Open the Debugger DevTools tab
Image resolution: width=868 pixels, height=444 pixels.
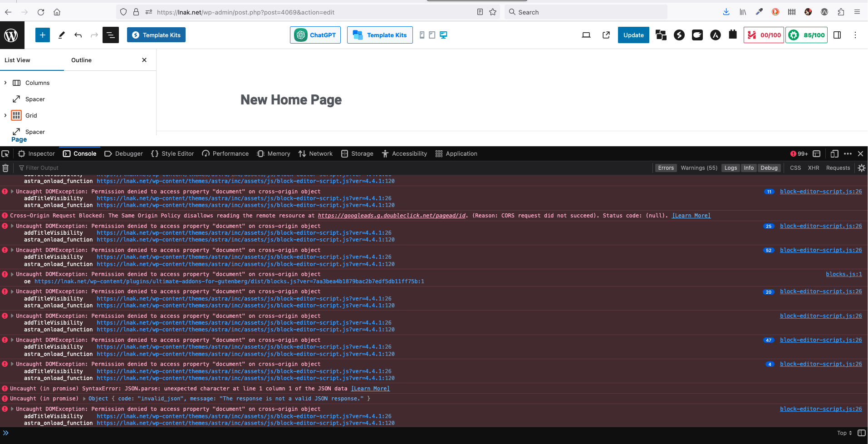[123, 154]
